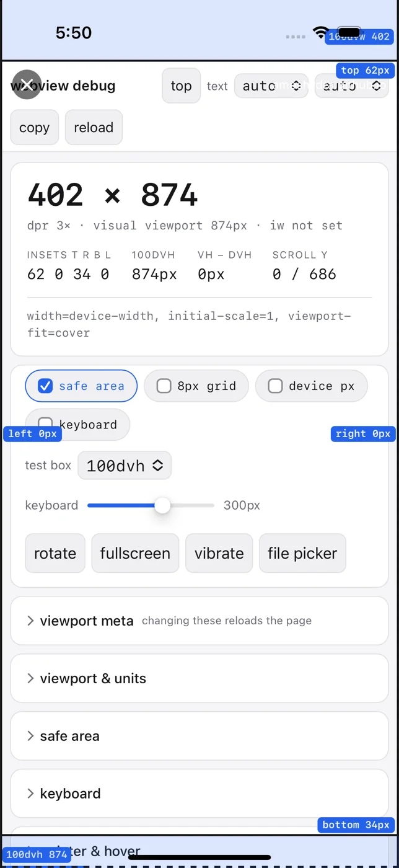Expand the safe area section
The image size is (399, 868).
(x=199, y=736)
